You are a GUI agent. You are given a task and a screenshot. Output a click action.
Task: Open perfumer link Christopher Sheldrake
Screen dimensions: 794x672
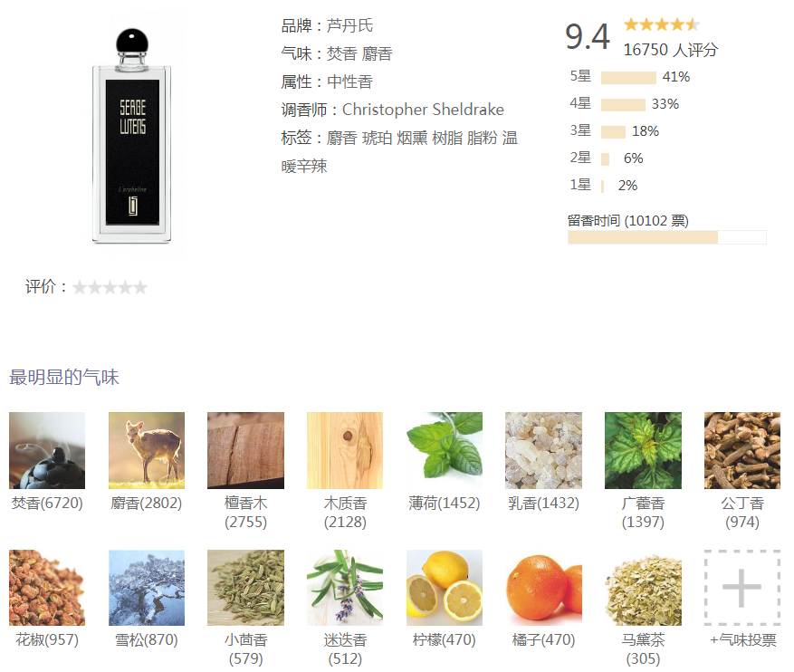(423, 110)
